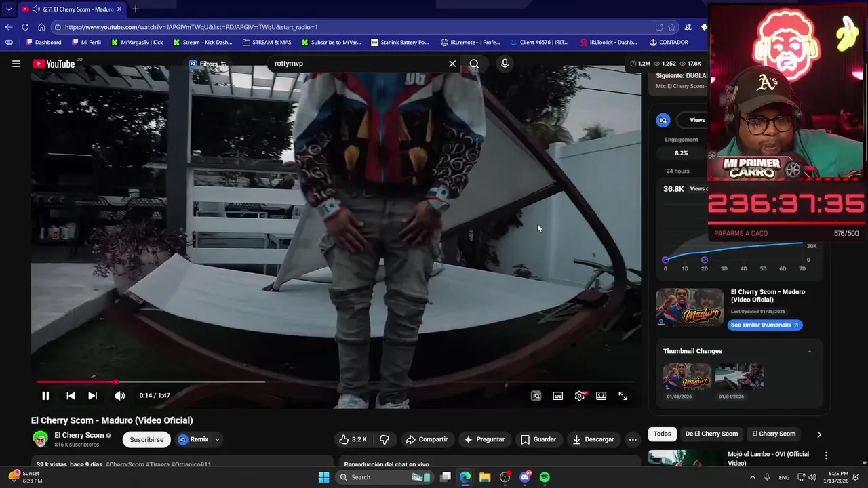
Task: Skip back with the previous video button
Action: (x=71, y=396)
